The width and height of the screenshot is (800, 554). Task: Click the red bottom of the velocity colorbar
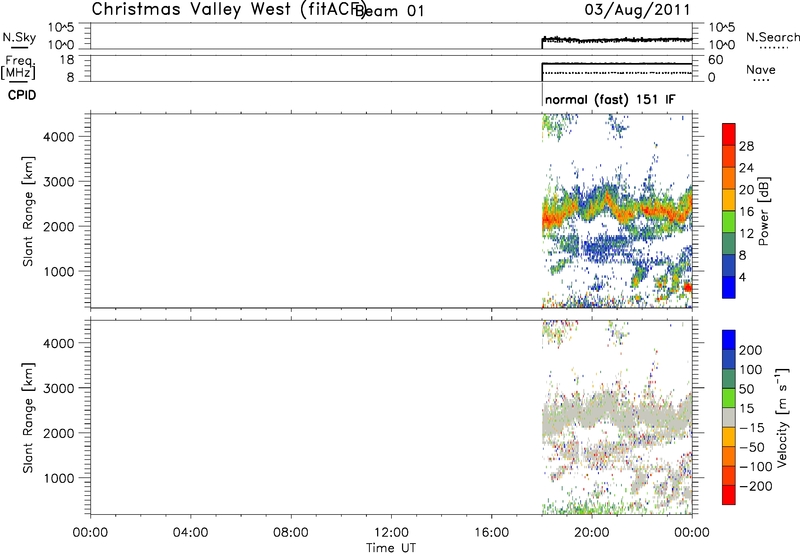[729, 495]
